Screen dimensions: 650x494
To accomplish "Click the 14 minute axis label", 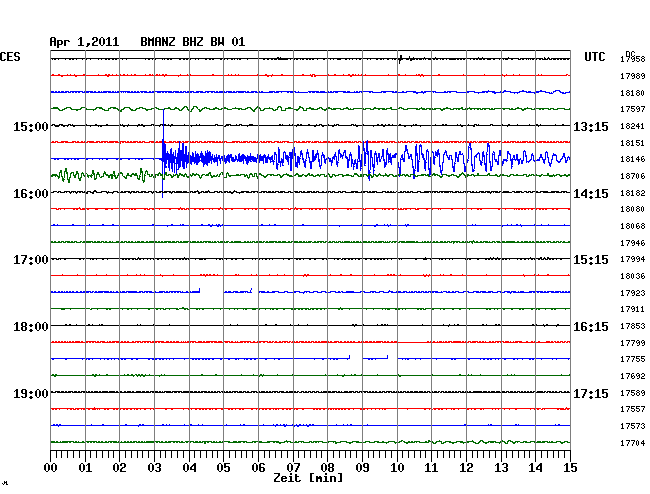I will pos(535,468).
